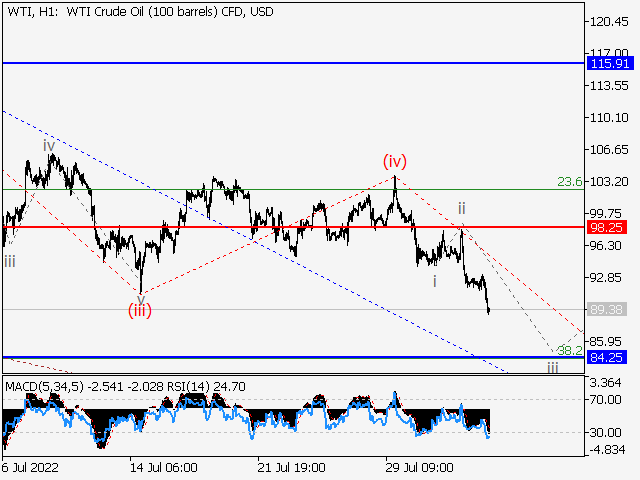Click the 106.65 price axis value
The height and width of the screenshot is (480, 640).
click(609, 150)
